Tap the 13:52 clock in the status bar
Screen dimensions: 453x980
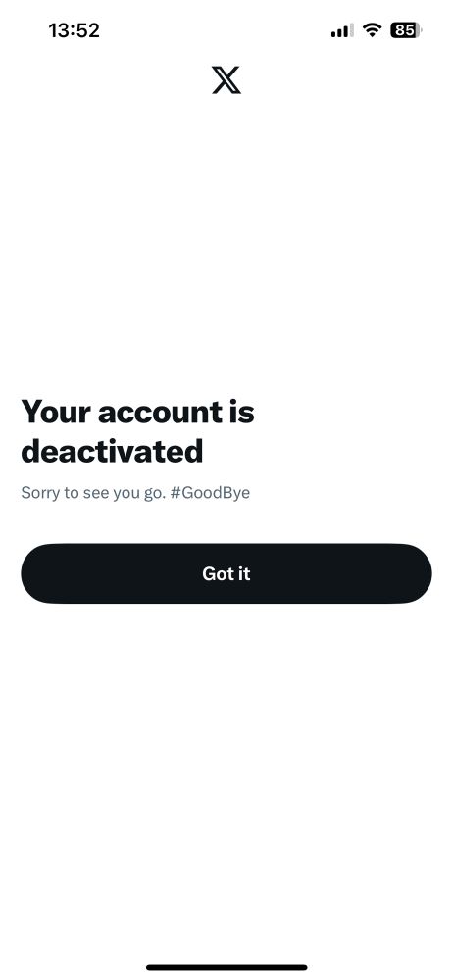pyautogui.click(x=74, y=30)
